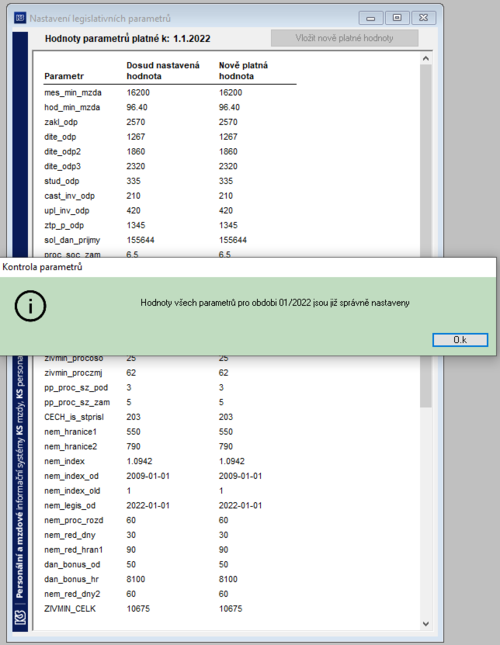The image size is (500, 645).
Task: Click the nem_index_od parameter name
Action: 71,476
